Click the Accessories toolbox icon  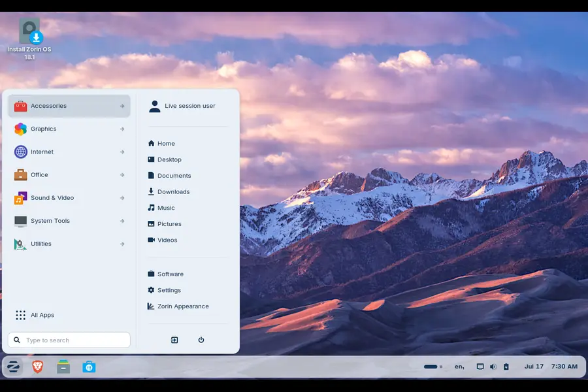point(21,106)
